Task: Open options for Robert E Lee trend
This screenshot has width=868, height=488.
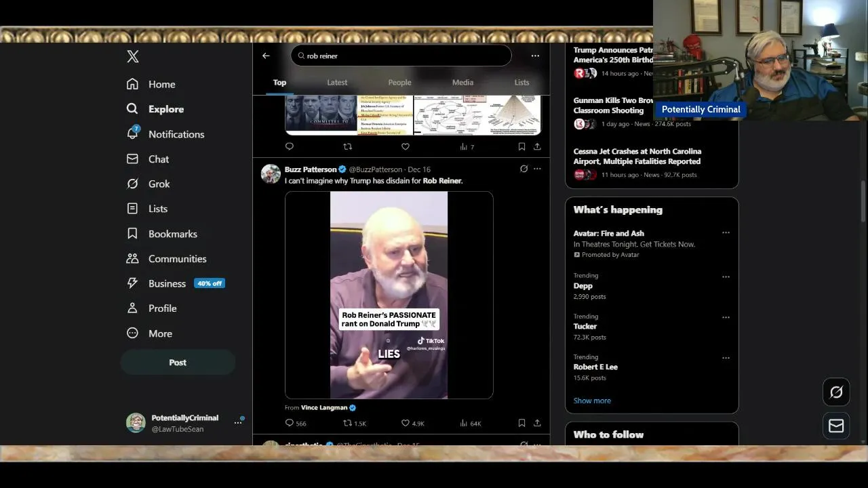Action: [726, 358]
